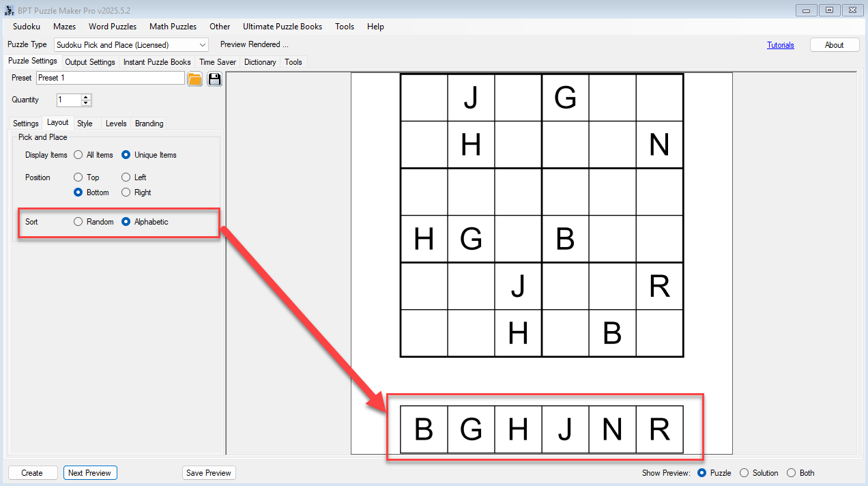868x486 pixels.
Task: Open a saved preset with the folder icon
Action: [194, 78]
